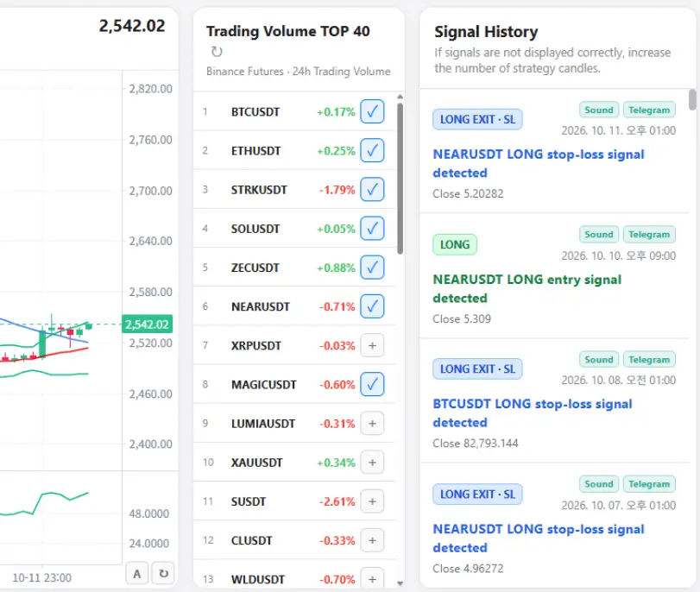This screenshot has height=592, width=700.
Task: Click Telegram tag on 2026. 10. 07. signal
Action: click(649, 484)
